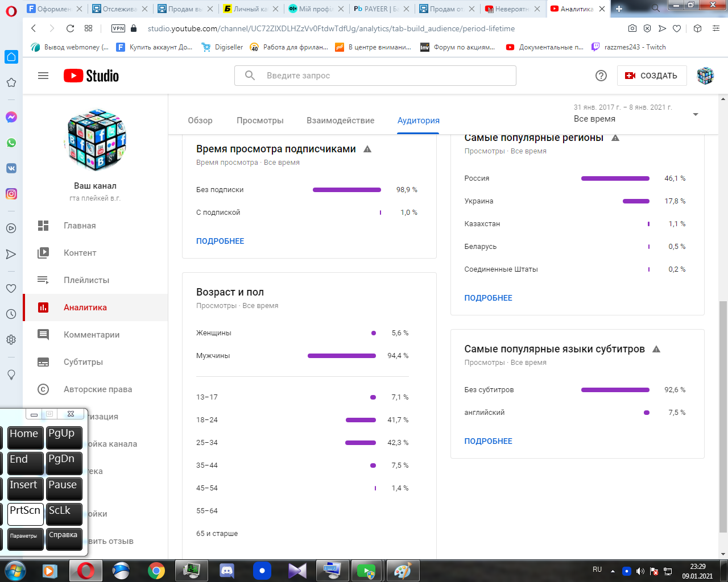Viewport: 728px width, 582px height.
Task: Open the YouTube Studio hamburger menu
Action: 43,76
